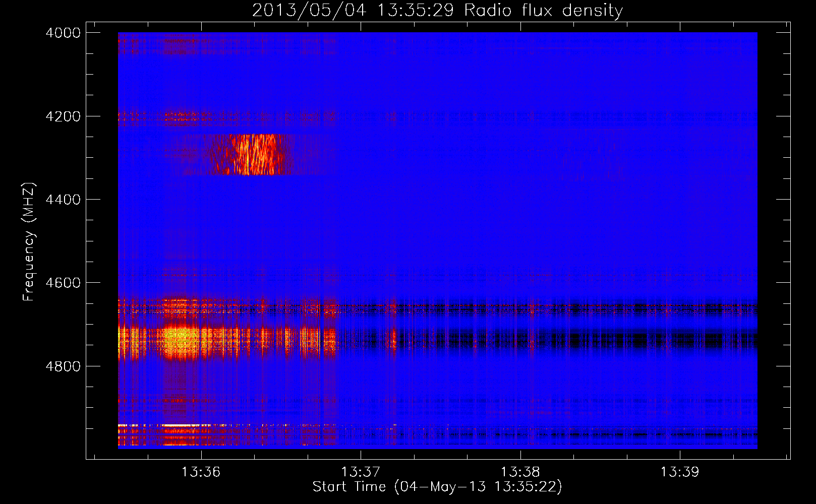Click the "Frequency (MHZ)" vertical axis title
This screenshot has width=816, height=504.
pos(29,242)
